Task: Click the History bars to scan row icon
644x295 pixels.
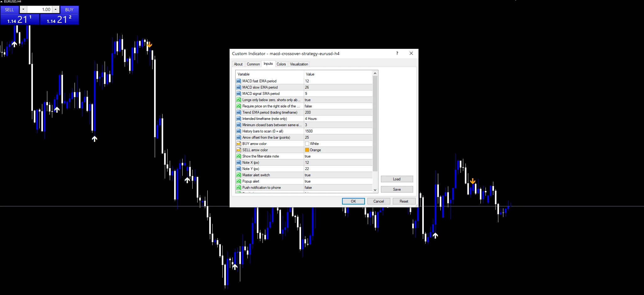Action: 239,131
